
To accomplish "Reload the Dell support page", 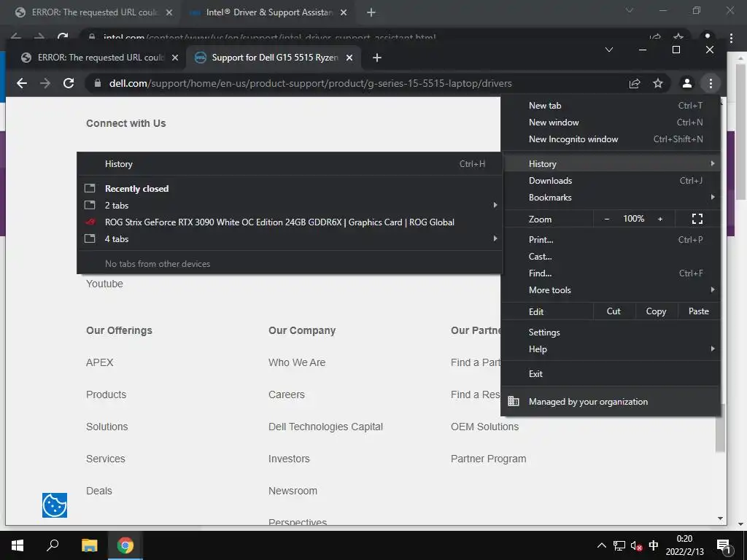I will pos(69,83).
